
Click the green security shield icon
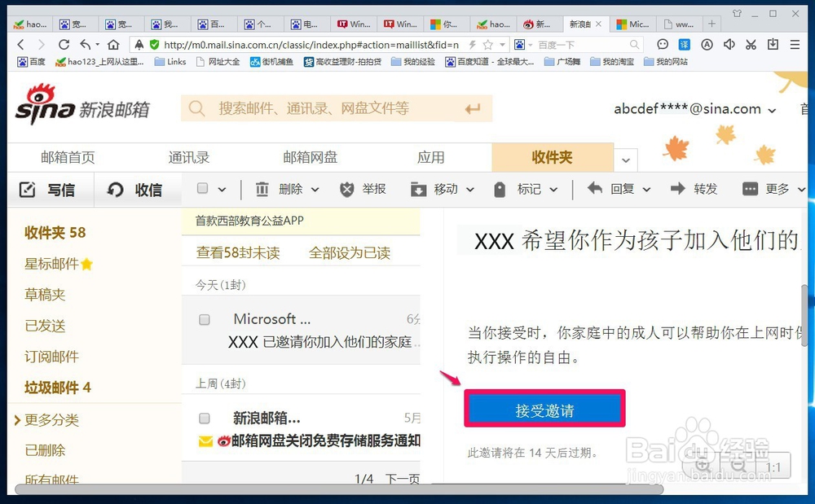click(x=154, y=45)
